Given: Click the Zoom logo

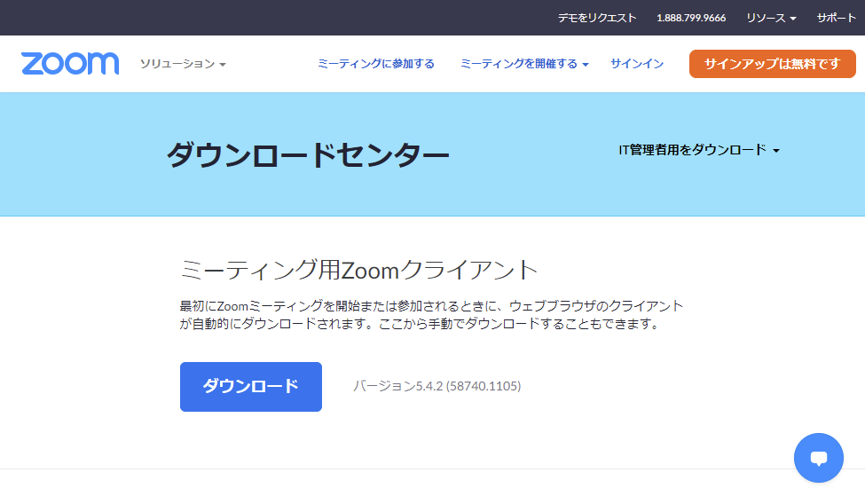Looking at the screenshot, I should (x=70, y=64).
